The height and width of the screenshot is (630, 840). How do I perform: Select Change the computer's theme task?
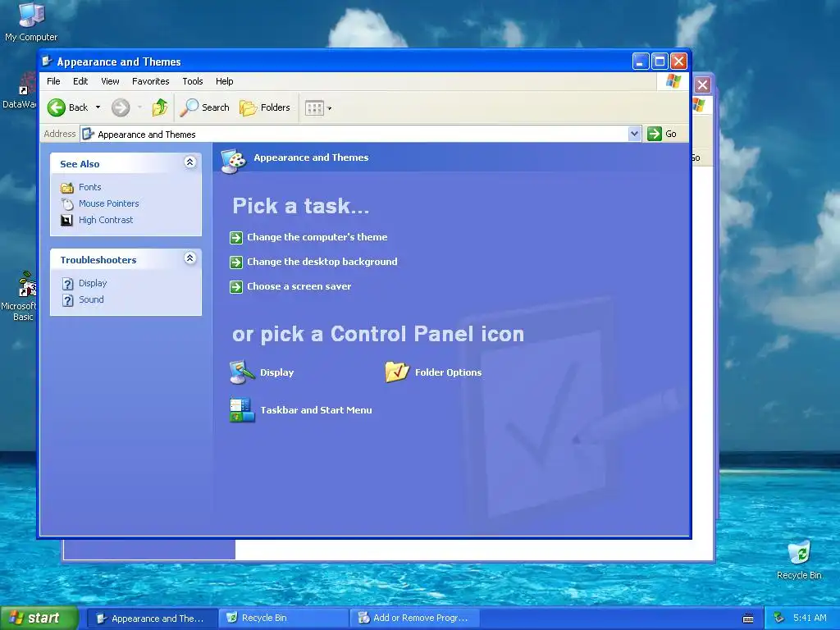(x=317, y=237)
